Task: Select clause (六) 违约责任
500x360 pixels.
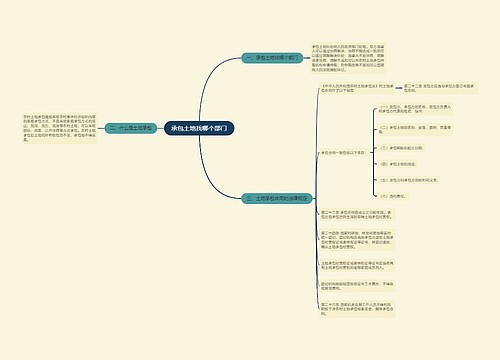Action: [x=393, y=196]
